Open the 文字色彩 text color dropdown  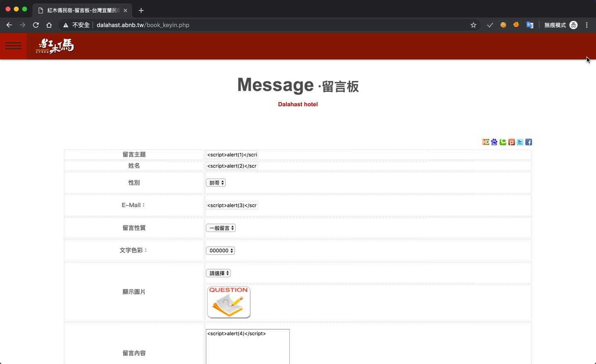click(220, 251)
